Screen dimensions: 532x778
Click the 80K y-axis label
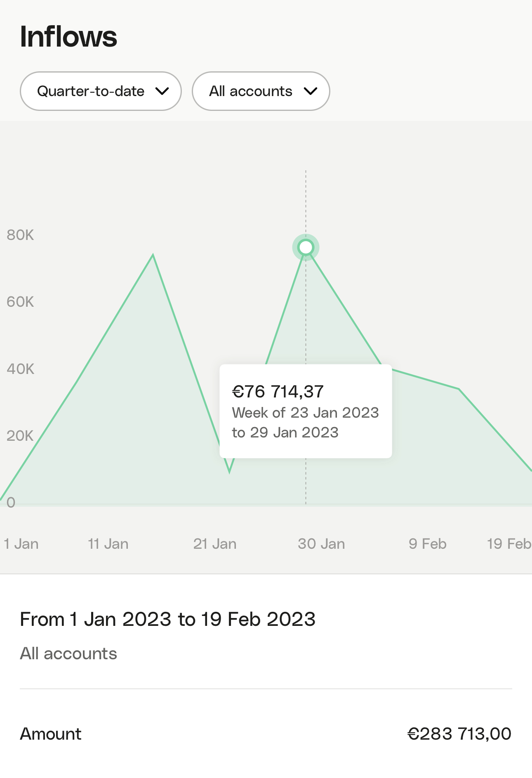[20, 235]
